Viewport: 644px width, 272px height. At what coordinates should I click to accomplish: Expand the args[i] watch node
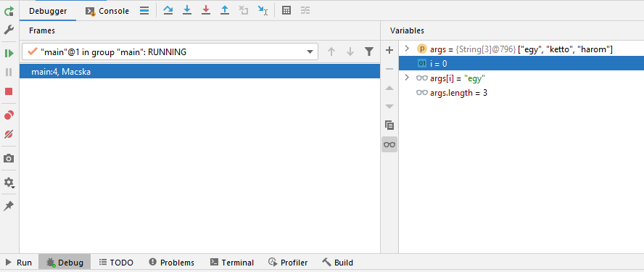pos(407,78)
